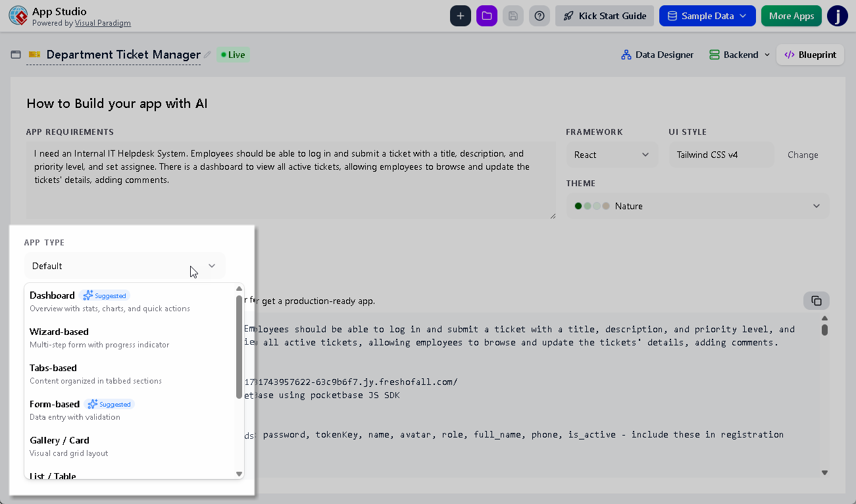The height and width of the screenshot is (504, 856).
Task: Open the Blueprint view
Action: 811,55
